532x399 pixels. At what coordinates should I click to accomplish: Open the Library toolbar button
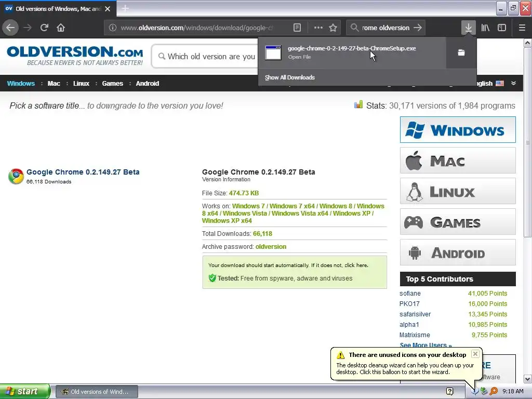tap(485, 28)
